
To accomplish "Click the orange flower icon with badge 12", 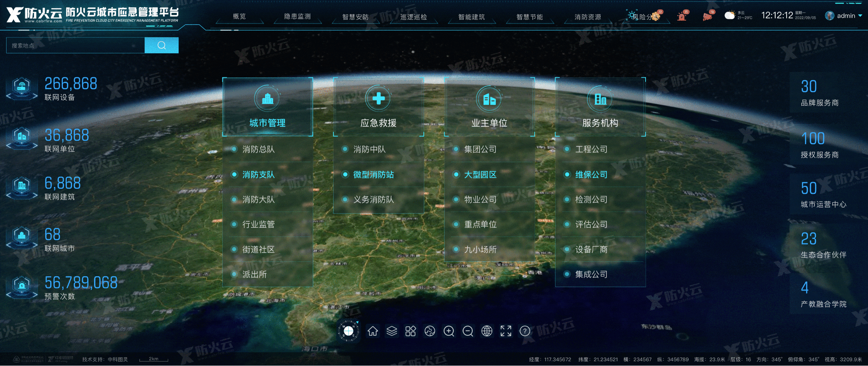I will click(657, 16).
